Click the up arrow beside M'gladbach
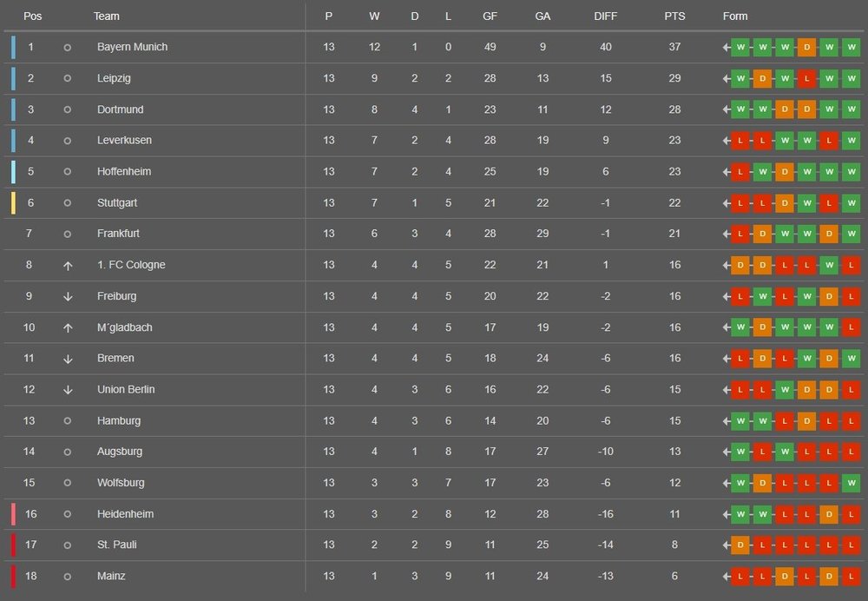Image resolution: width=868 pixels, height=601 pixels. (x=68, y=327)
